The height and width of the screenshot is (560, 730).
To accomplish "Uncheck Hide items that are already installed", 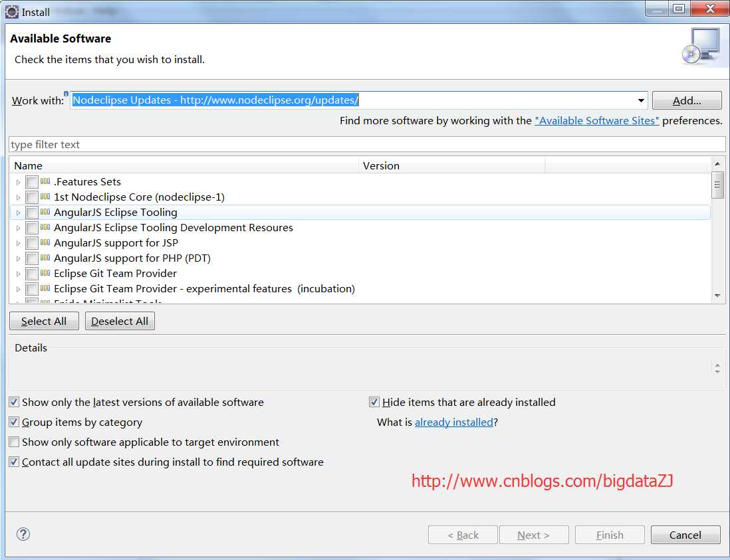I will click(374, 402).
